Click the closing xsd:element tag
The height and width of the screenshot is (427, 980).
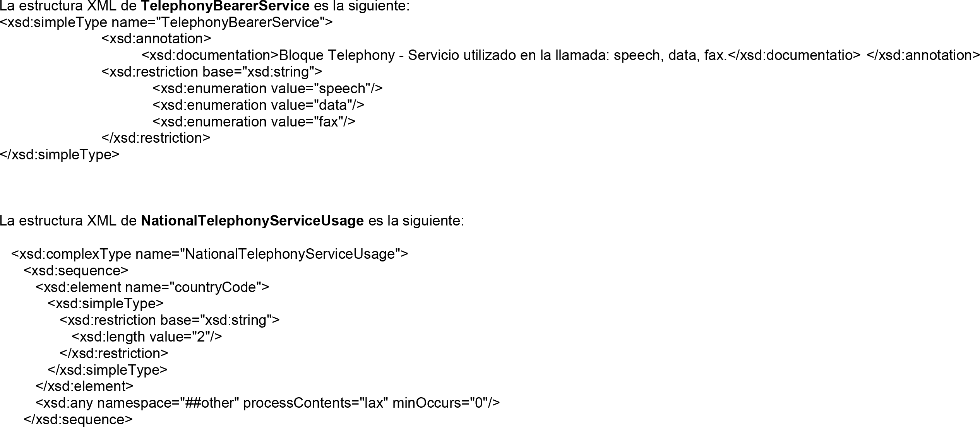point(84,386)
